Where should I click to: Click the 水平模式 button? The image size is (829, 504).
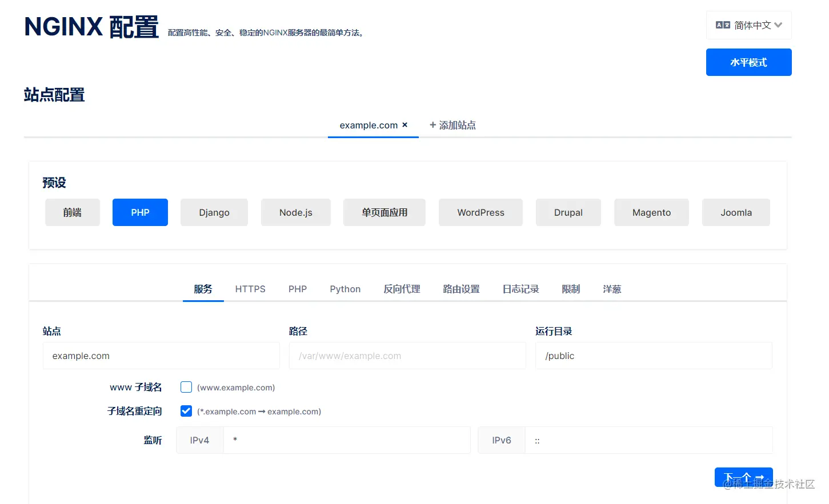pos(748,62)
